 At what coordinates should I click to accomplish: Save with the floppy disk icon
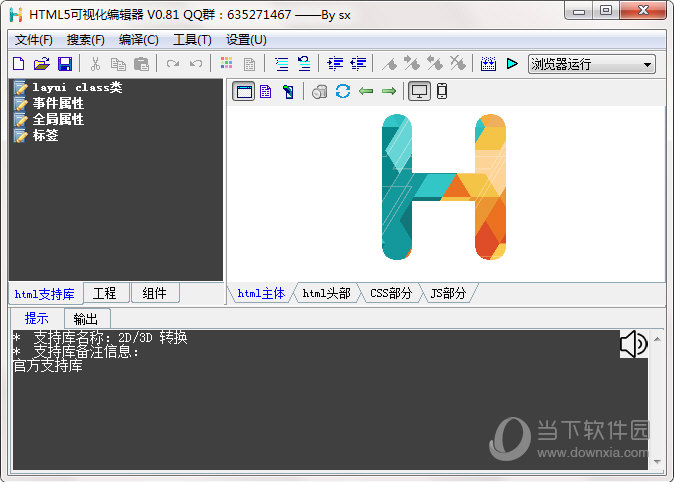pyautogui.click(x=65, y=64)
